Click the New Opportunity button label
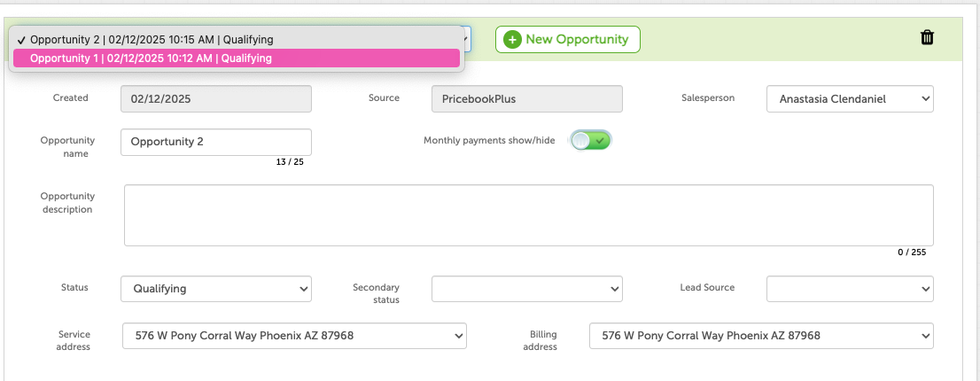The width and height of the screenshot is (980, 381). pyautogui.click(x=577, y=39)
